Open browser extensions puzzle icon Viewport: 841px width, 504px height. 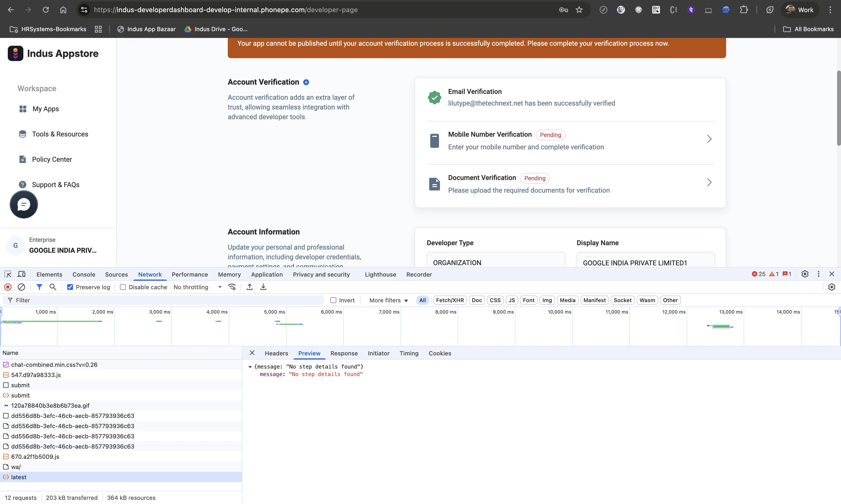click(x=744, y=10)
